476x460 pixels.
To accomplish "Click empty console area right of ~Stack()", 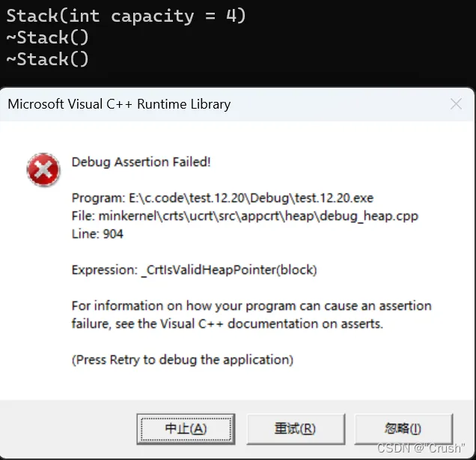I will click(x=284, y=49).
